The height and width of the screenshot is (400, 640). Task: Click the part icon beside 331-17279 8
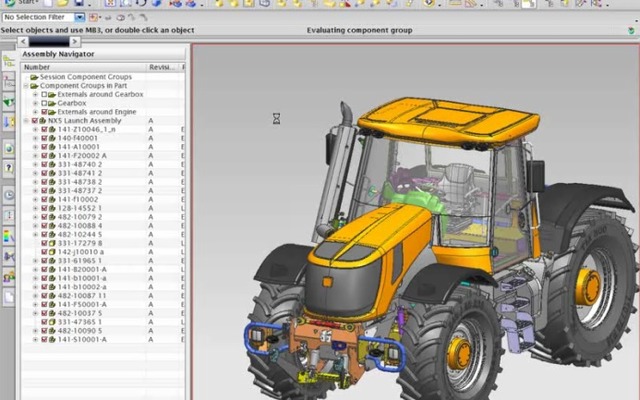click(52, 243)
